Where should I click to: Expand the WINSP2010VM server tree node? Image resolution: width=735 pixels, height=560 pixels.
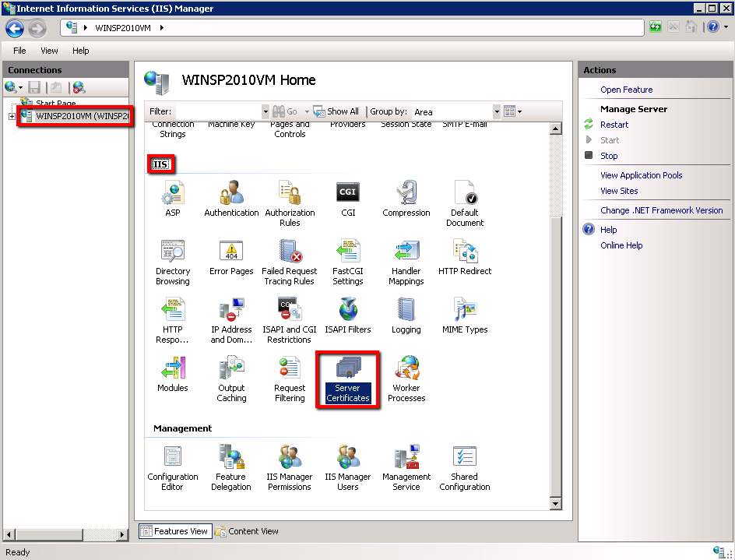pyautogui.click(x=12, y=117)
